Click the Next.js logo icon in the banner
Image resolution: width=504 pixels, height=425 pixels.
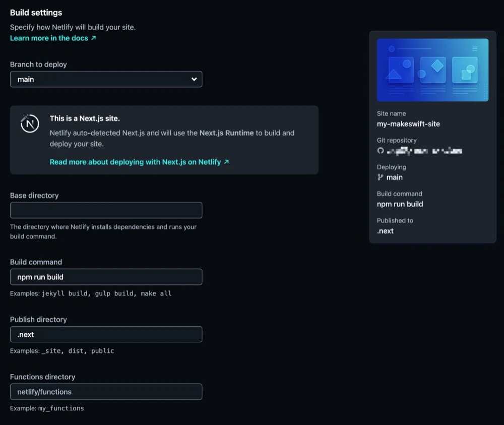30,124
